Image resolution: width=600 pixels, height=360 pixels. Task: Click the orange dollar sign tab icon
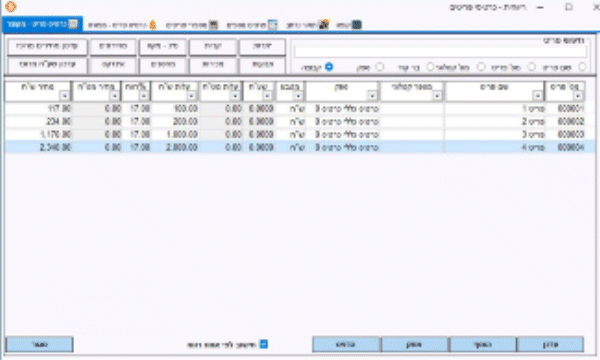[153, 25]
